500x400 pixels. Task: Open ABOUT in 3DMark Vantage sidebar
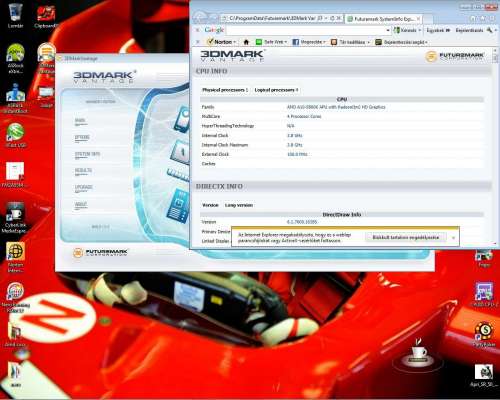tap(81, 204)
